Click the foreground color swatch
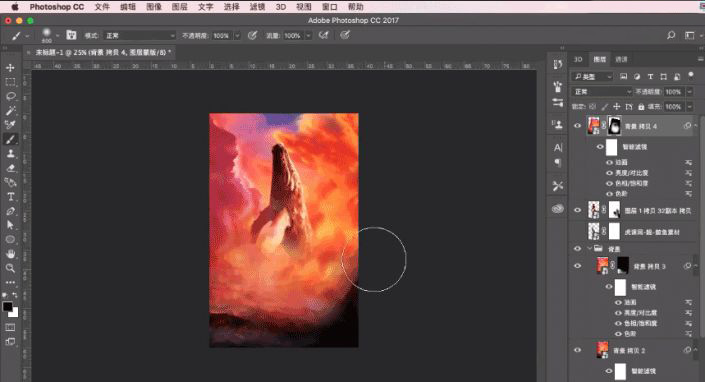Viewport: 705px width, 382px height. 8,307
